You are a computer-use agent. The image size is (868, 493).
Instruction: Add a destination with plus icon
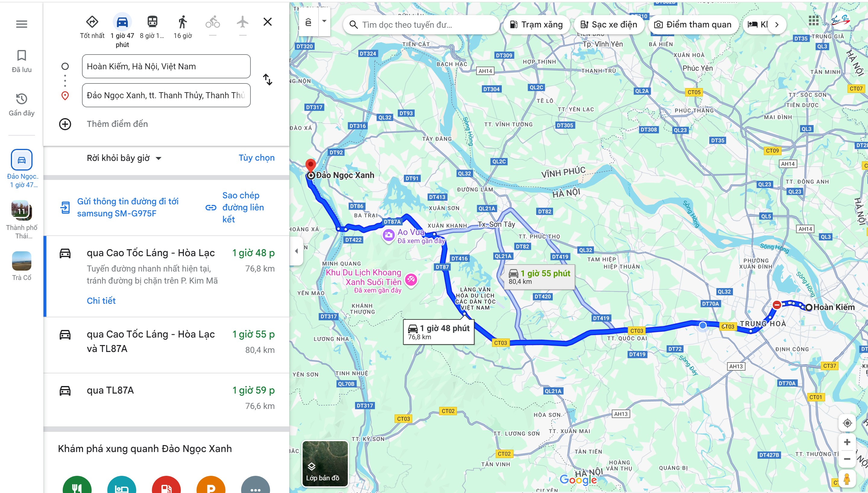click(x=65, y=124)
